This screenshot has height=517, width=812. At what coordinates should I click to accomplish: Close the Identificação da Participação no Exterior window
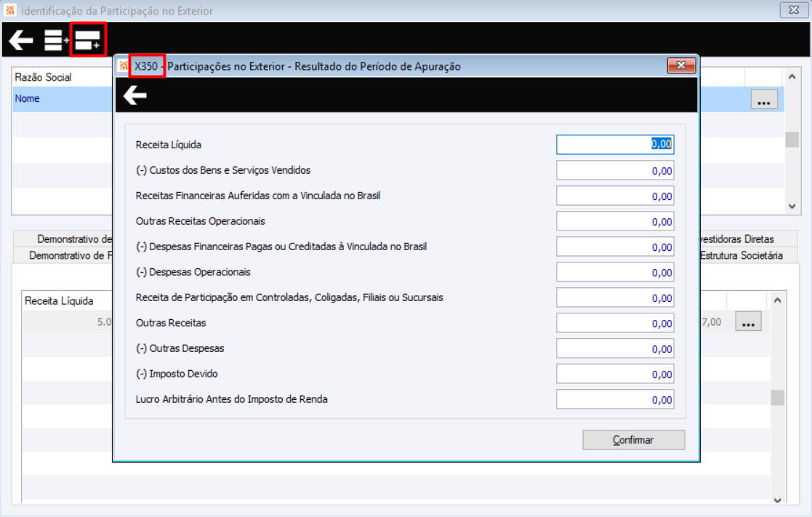pos(793,9)
